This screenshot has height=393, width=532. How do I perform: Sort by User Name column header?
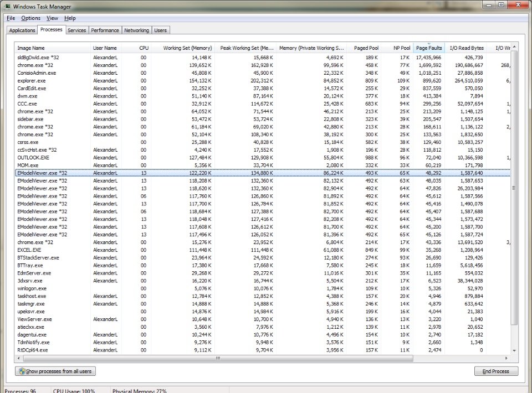(105, 48)
